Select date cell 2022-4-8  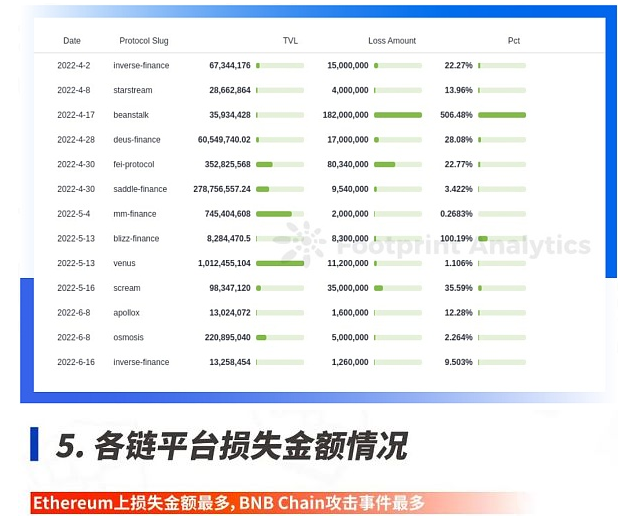point(74,90)
